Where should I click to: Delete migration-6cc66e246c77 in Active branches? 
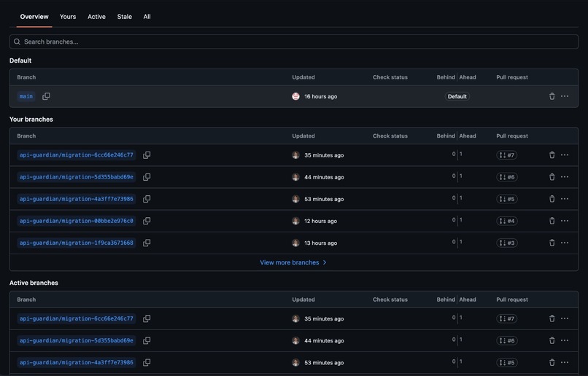click(x=552, y=318)
